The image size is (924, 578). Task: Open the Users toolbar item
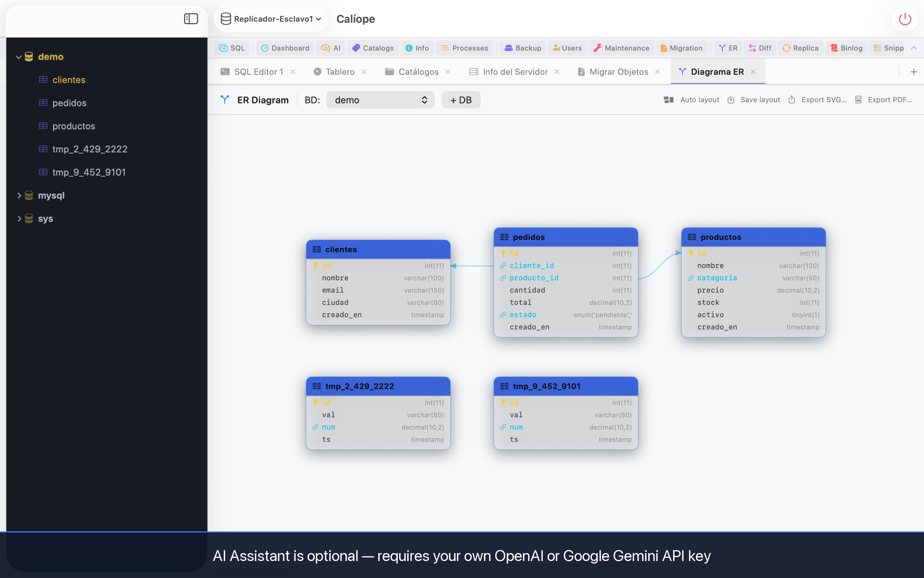click(567, 48)
